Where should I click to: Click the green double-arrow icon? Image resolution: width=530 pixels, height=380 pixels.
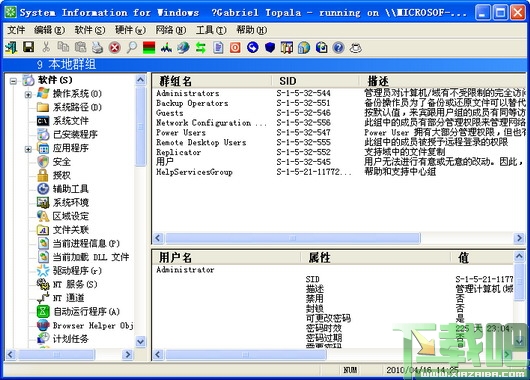pyautogui.click(x=201, y=48)
